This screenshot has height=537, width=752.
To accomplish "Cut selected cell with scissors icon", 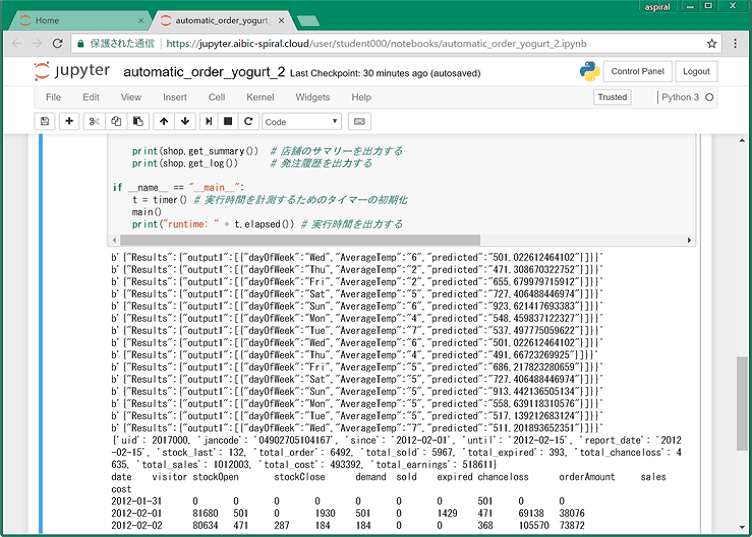I will [95, 121].
